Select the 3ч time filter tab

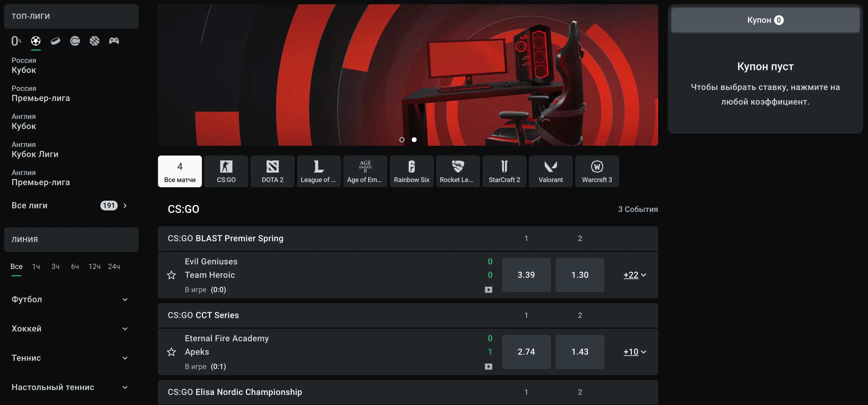(x=55, y=267)
